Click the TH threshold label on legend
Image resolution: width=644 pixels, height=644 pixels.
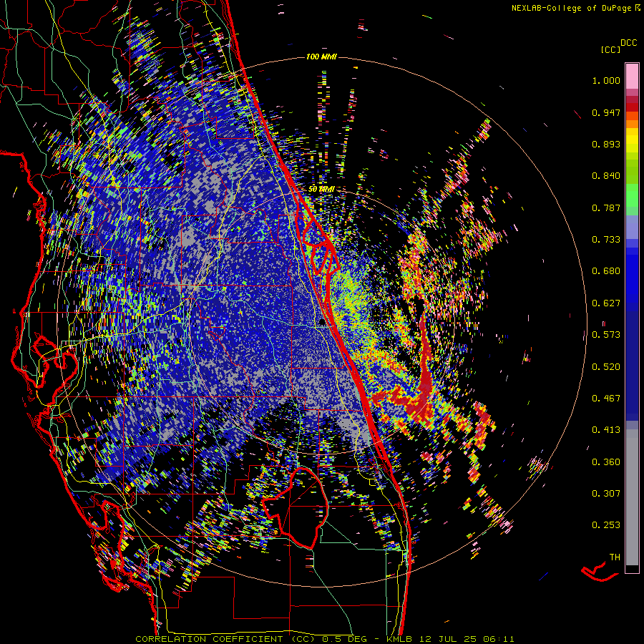[x=615, y=557]
